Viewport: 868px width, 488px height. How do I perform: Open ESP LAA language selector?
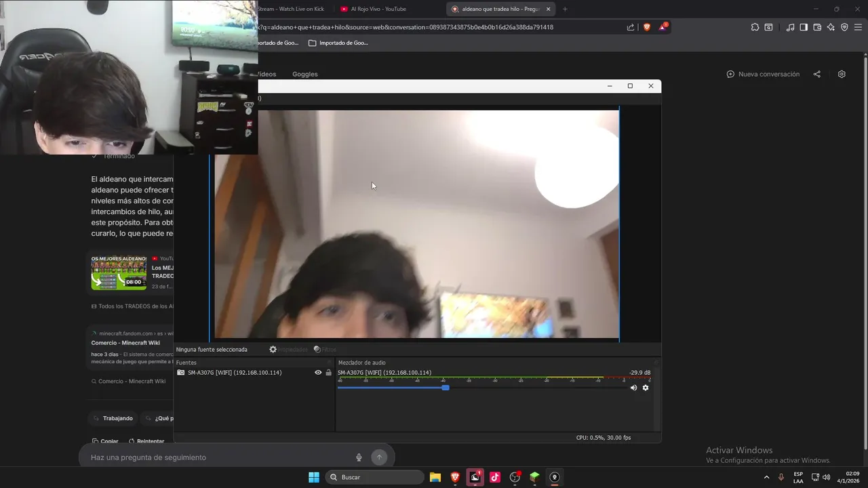(798, 477)
